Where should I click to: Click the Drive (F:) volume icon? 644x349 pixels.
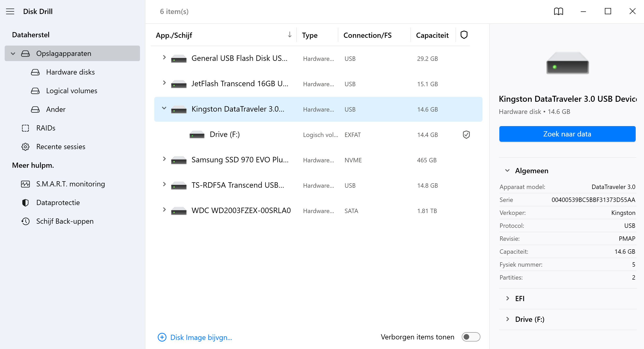[197, 135]
